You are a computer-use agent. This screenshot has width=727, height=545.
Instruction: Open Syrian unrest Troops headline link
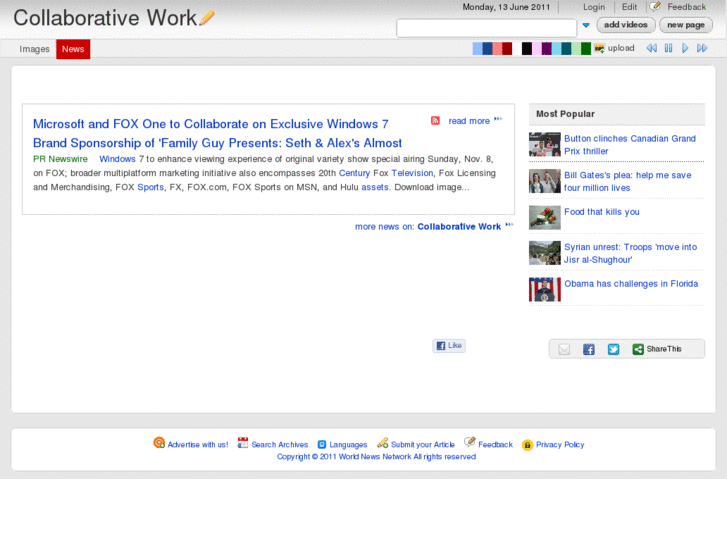[630, 253]
